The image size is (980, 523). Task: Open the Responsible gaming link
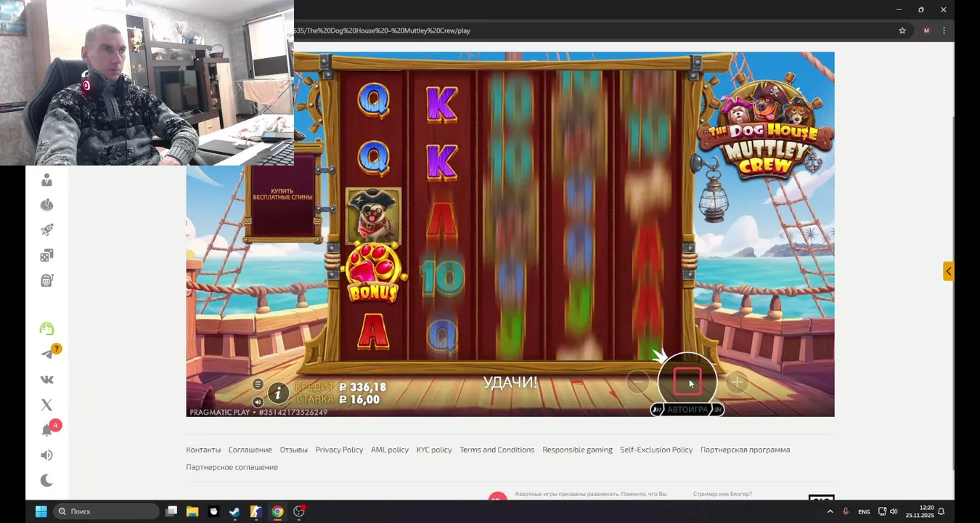[577, 450]
